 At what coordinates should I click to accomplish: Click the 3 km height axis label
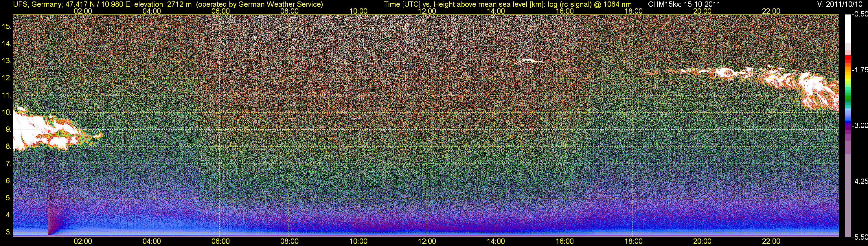coord(8,232)
